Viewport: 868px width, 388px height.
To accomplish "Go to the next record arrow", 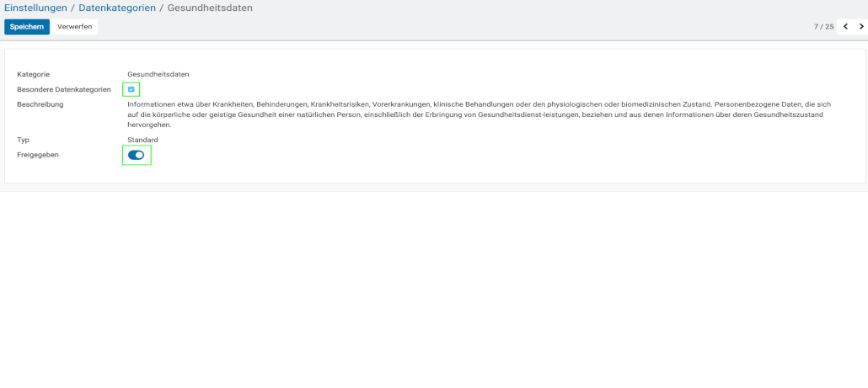I will [x=860, y=26].
